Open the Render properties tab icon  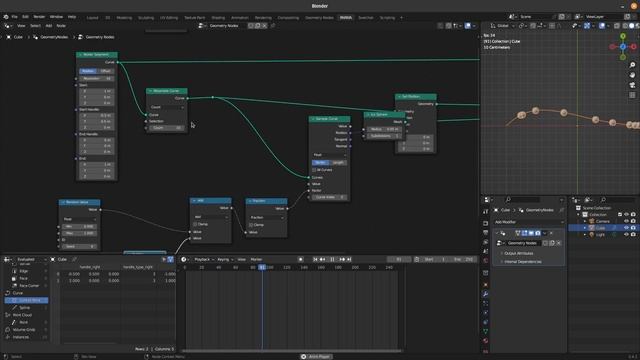(x=485, y=223)
